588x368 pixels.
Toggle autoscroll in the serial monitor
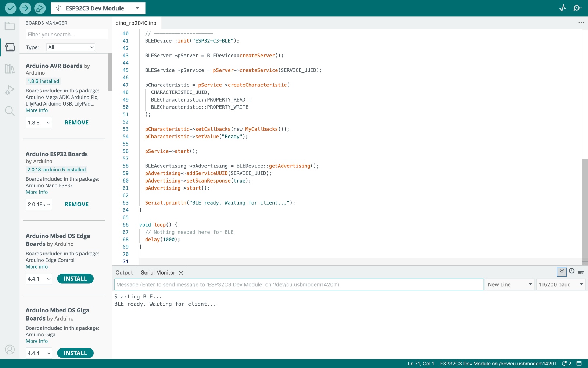[x=562, y=272]
